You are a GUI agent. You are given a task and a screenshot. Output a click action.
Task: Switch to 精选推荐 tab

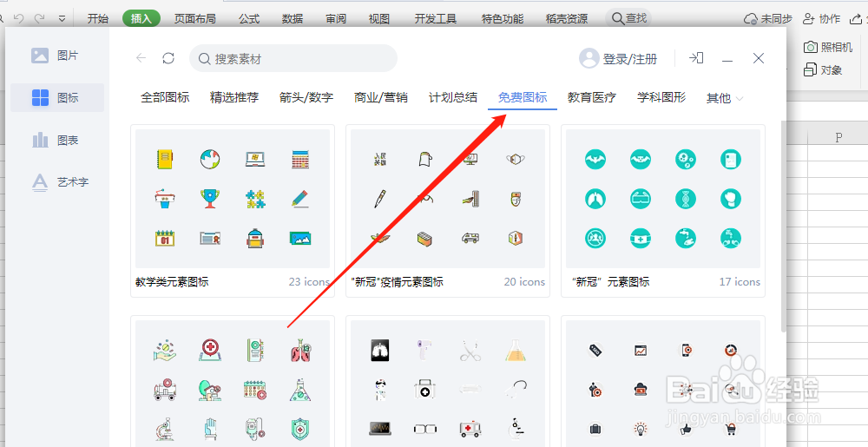(234, 97)
